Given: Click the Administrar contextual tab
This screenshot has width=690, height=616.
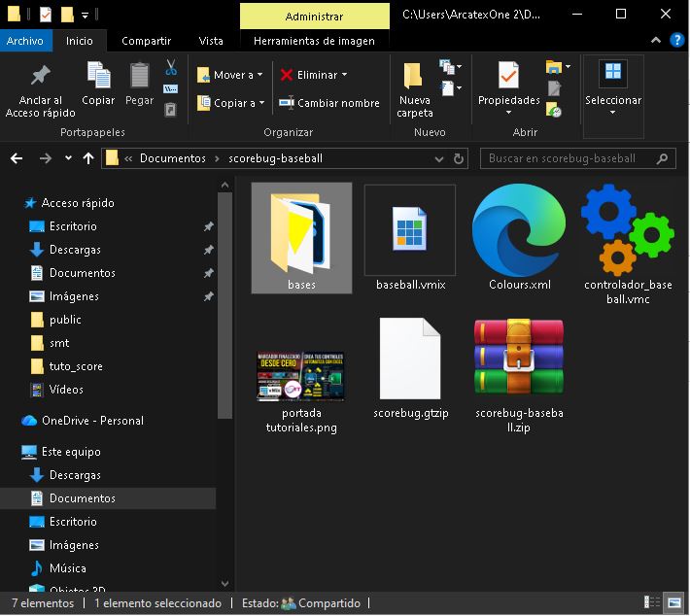Looking at the screenshot, I should pos(314,17).
